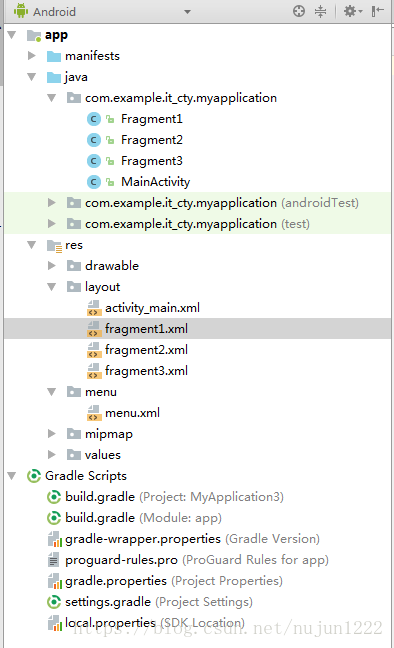Click the settings.gradle icon
The width and height of the screenshot is (394, 648).
54,602
